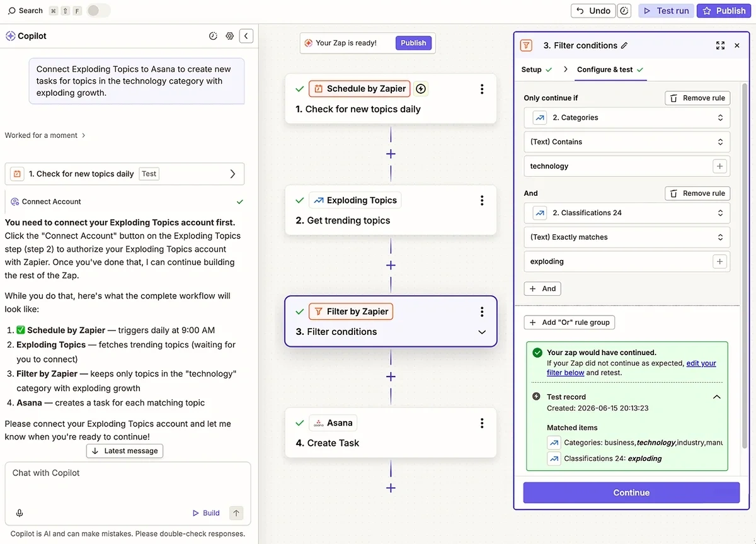Insert data using plus in technology field

pos(719,166)
